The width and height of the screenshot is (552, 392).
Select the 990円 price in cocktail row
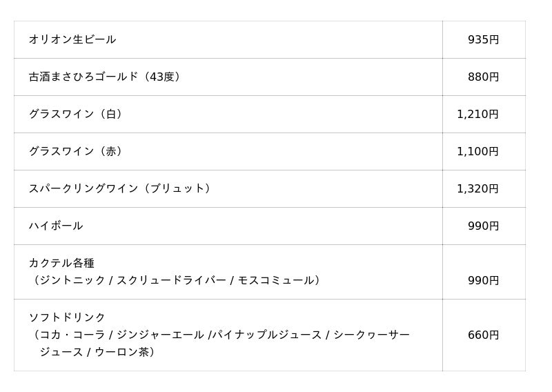[483, 281]
